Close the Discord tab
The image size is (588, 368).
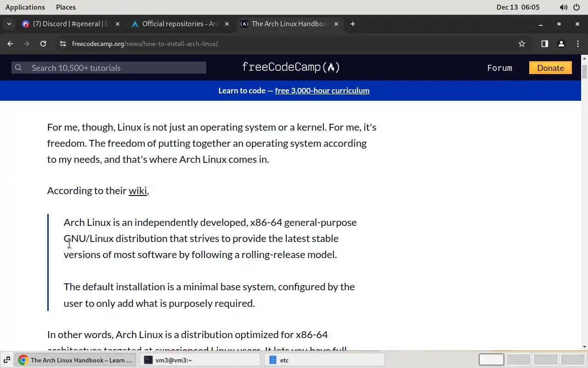tap(118, 24)
